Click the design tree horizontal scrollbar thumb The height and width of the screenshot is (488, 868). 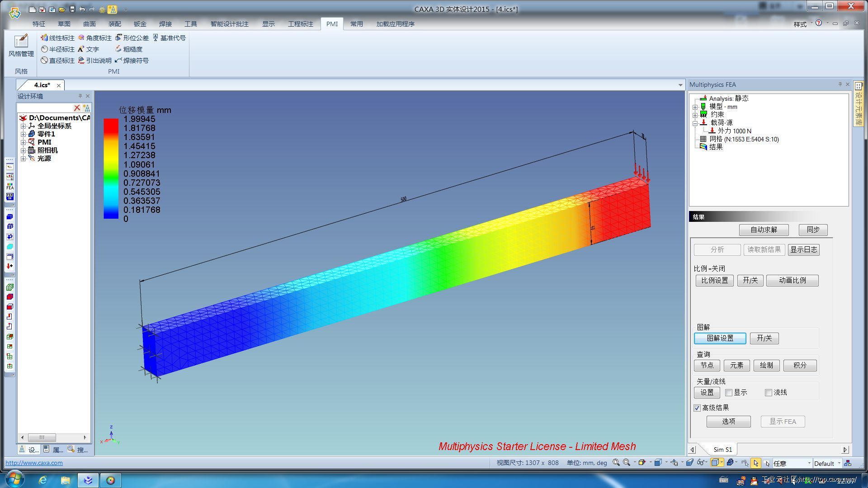pyautogui.click(x=42, y=437)
